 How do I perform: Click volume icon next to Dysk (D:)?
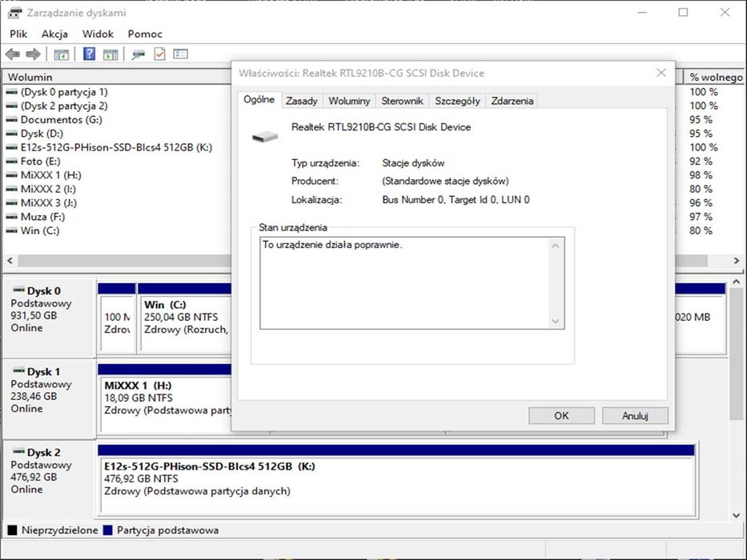[x=11, y=134]
